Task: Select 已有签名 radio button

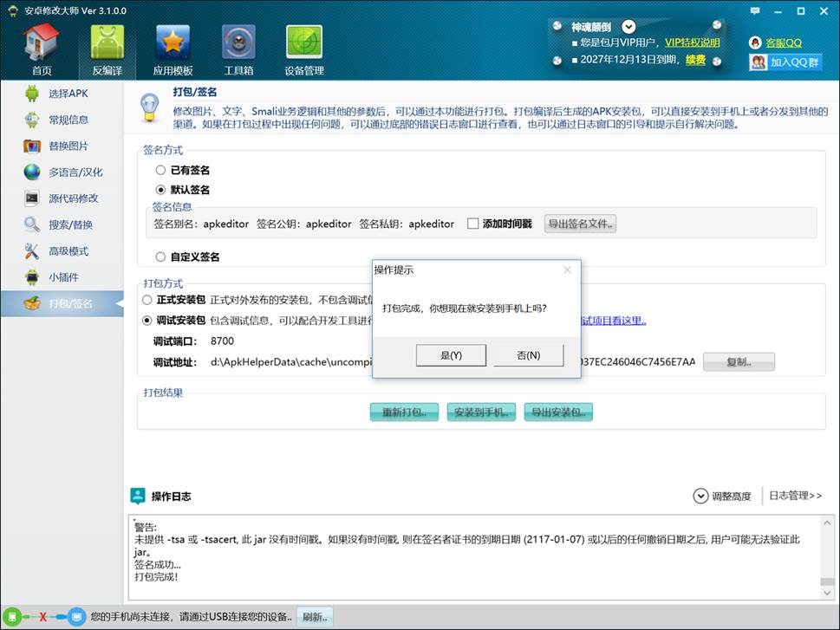Action: point(160,170)
